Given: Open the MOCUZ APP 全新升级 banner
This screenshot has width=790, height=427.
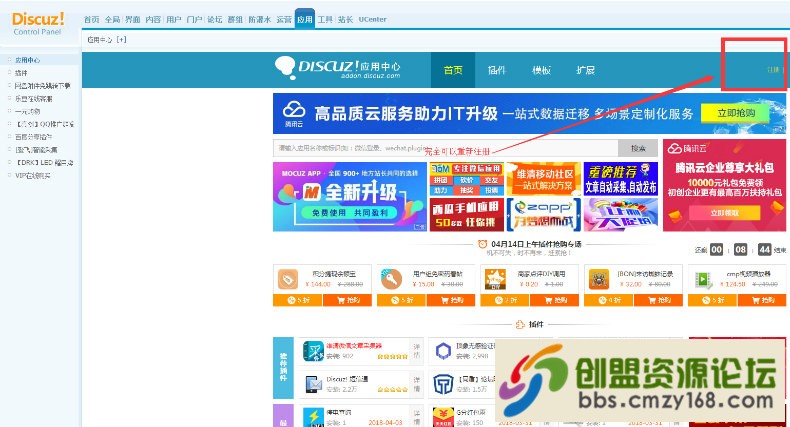Looking at the screenshot, I should [350, 196].
